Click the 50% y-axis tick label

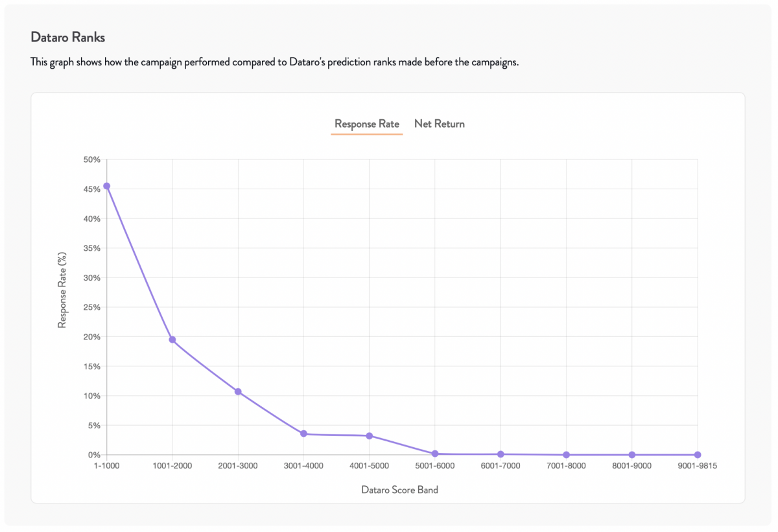(x=91, y=159)
